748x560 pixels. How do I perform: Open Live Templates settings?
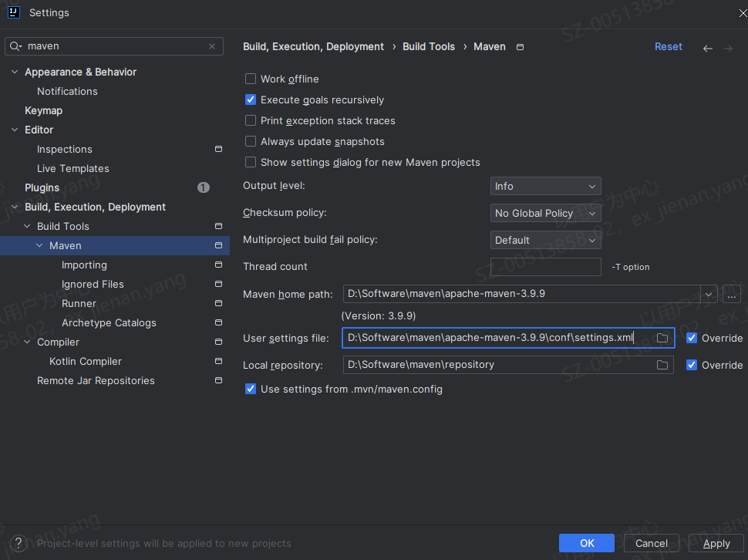(x=73, y=168)
